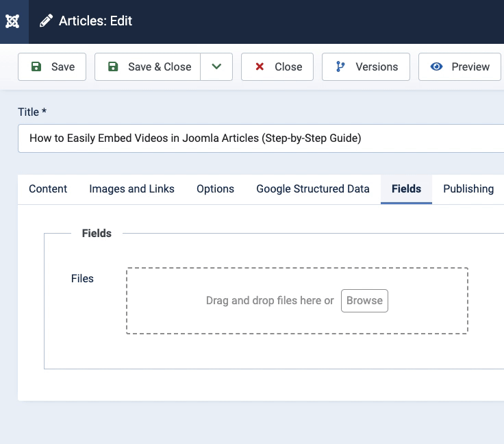This screenshot has height=444, width=504.
Task: Click the drag and drop files area
Action: tap(297, 301)
